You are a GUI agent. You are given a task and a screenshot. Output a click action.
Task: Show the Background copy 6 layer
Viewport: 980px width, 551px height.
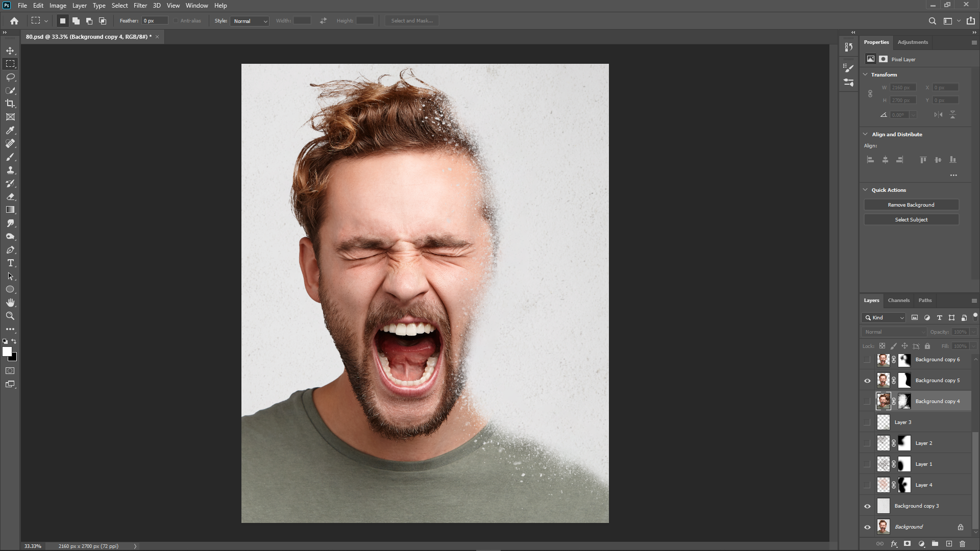click(867, 360)
